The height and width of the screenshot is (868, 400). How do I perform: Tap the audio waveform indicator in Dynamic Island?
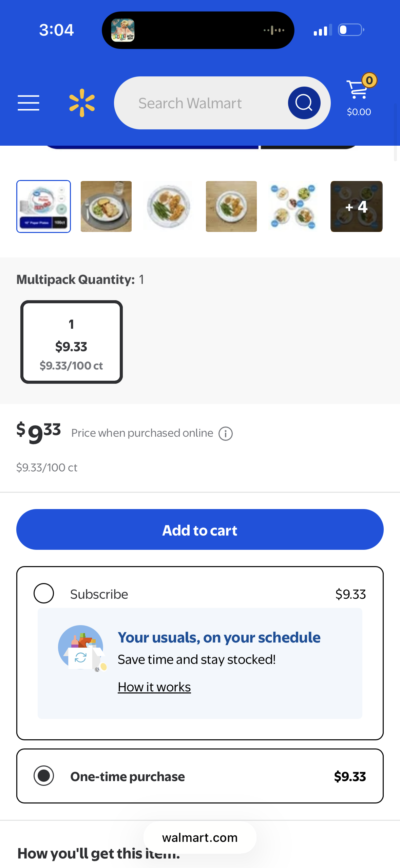click(274, 30)
